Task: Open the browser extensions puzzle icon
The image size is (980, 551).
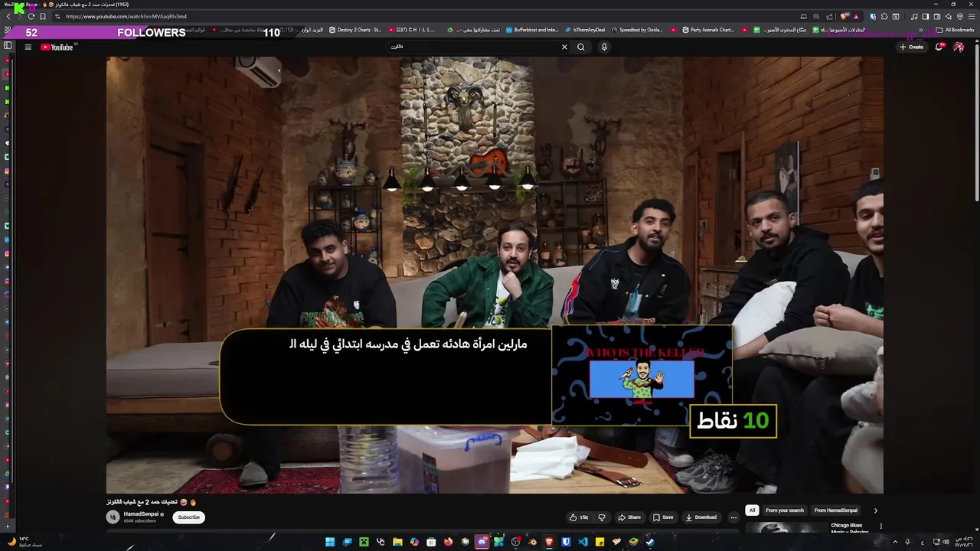Action: (884, 16)
